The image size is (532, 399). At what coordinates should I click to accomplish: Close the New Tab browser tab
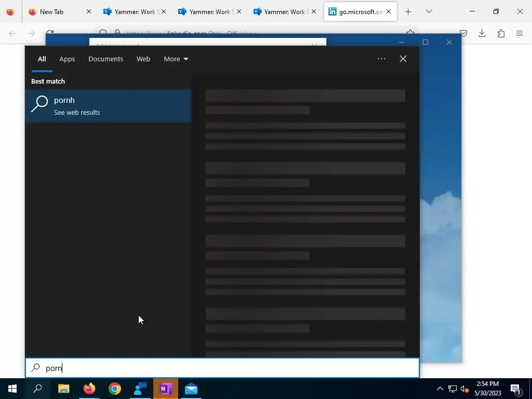88,11
